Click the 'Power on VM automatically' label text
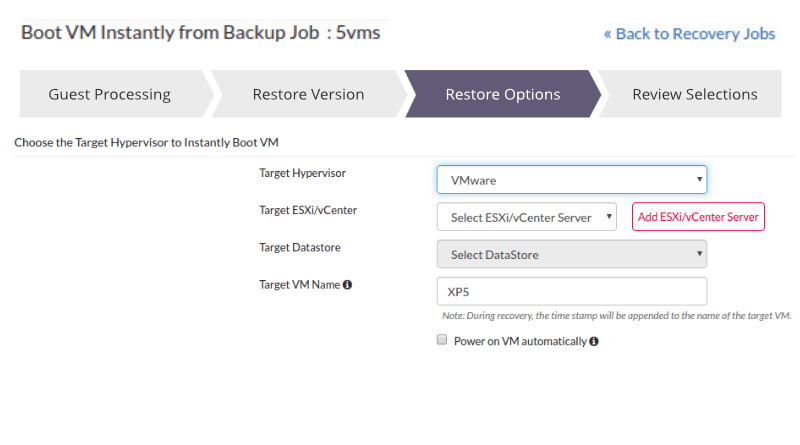 pyautogui.click(x=520, y=341)
